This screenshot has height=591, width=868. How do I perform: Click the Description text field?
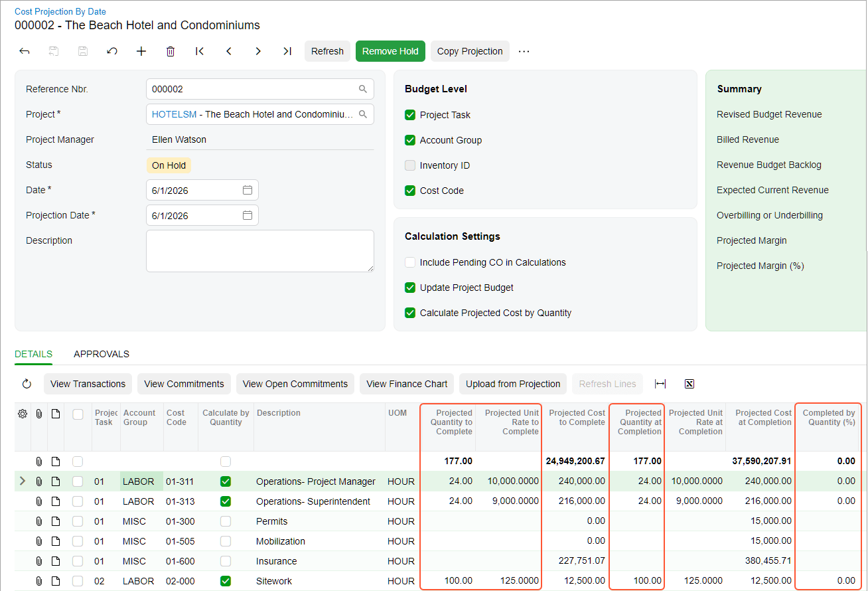(259, 251)
